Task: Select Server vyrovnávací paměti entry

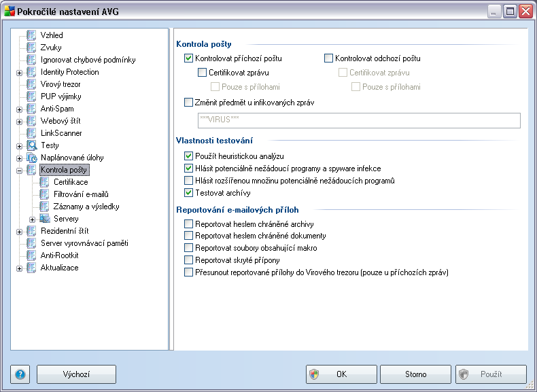Action: [84, 243]
